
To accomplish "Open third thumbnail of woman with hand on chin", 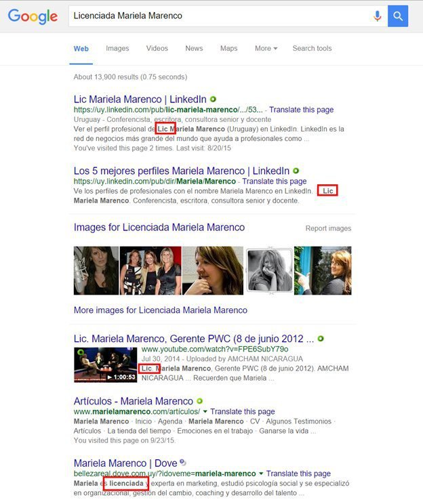I will point(213,271).
